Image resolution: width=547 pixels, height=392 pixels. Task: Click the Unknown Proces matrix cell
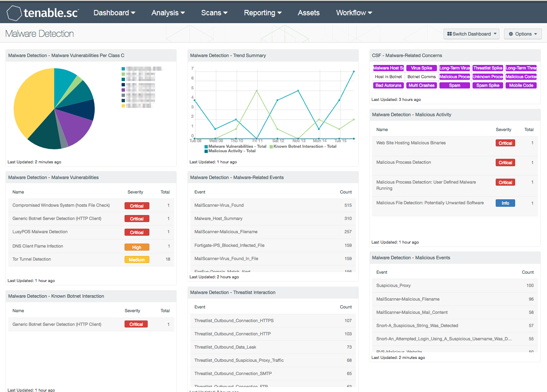pyautogui.click(x=488, y=76)
